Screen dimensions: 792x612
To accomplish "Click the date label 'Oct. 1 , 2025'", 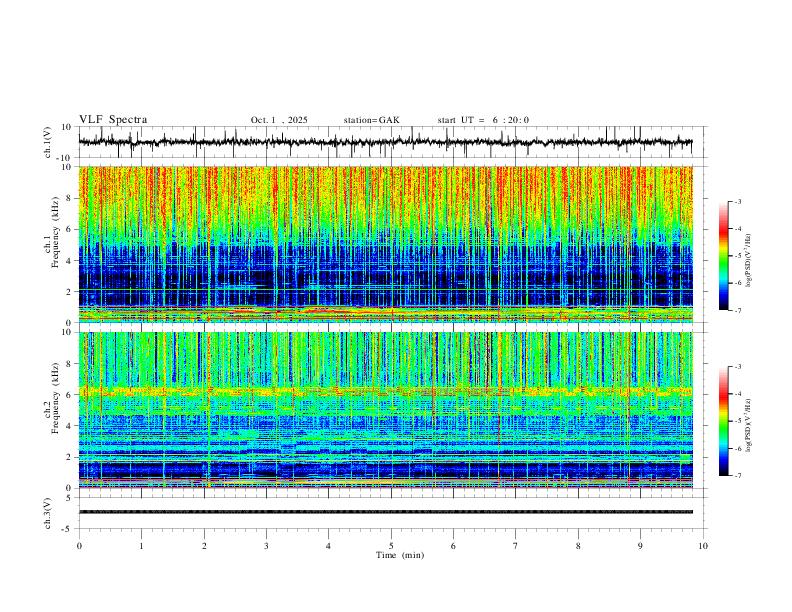I will tap(279, 120).
